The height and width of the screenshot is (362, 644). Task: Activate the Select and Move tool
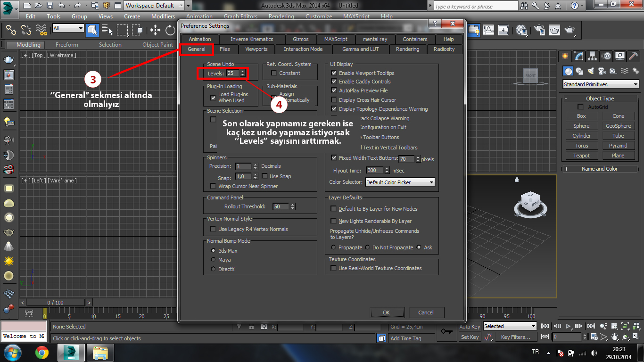click(155, 30)
